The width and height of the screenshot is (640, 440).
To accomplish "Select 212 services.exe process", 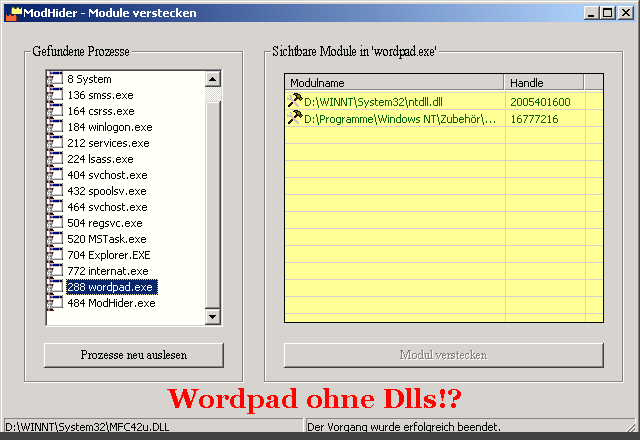I will point(108,143).
